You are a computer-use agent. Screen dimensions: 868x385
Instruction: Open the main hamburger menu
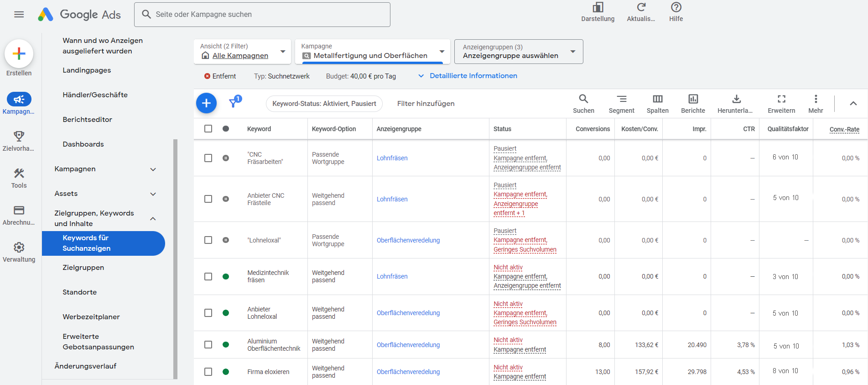(19, 15)
